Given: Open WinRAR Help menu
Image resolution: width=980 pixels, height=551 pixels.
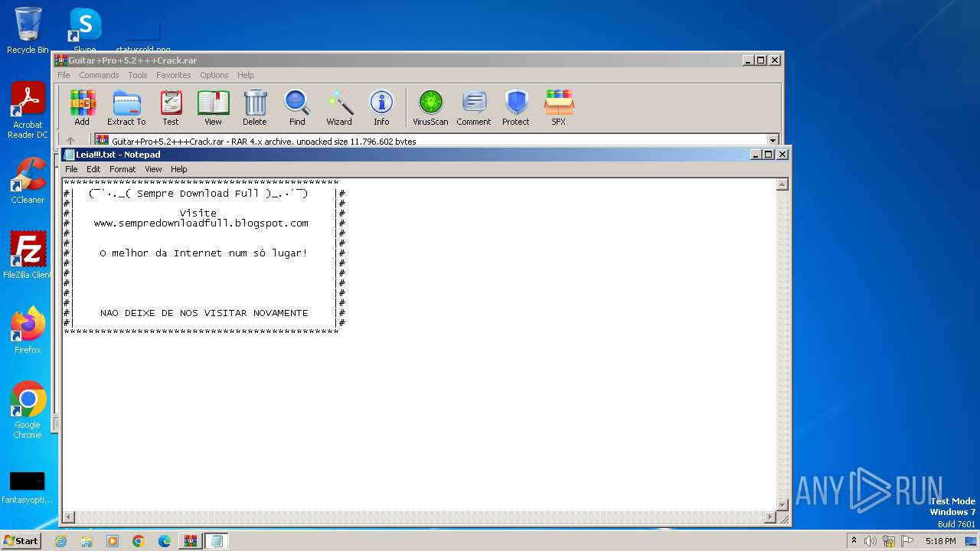Looking at the screenshot, I should [x=245, y=75].
